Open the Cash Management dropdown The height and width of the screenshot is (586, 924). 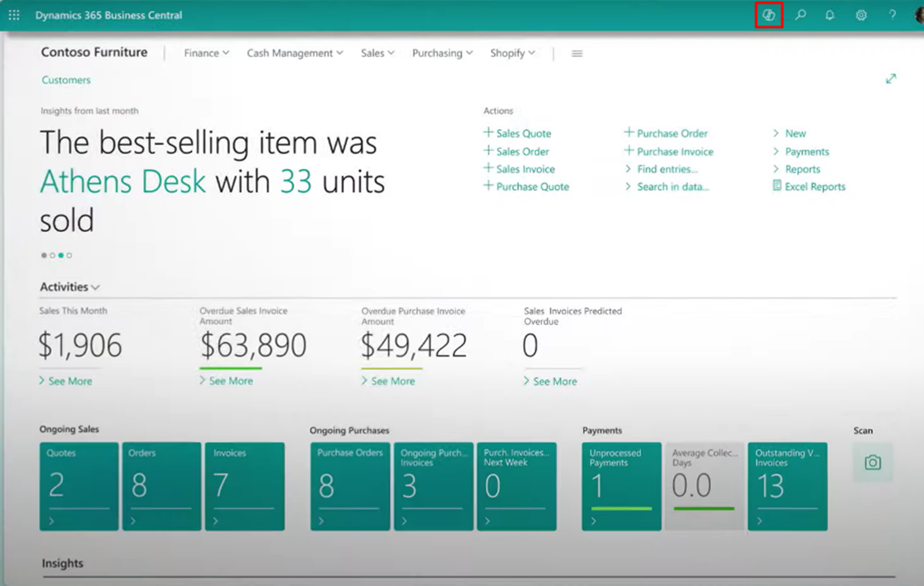(295, 53)
